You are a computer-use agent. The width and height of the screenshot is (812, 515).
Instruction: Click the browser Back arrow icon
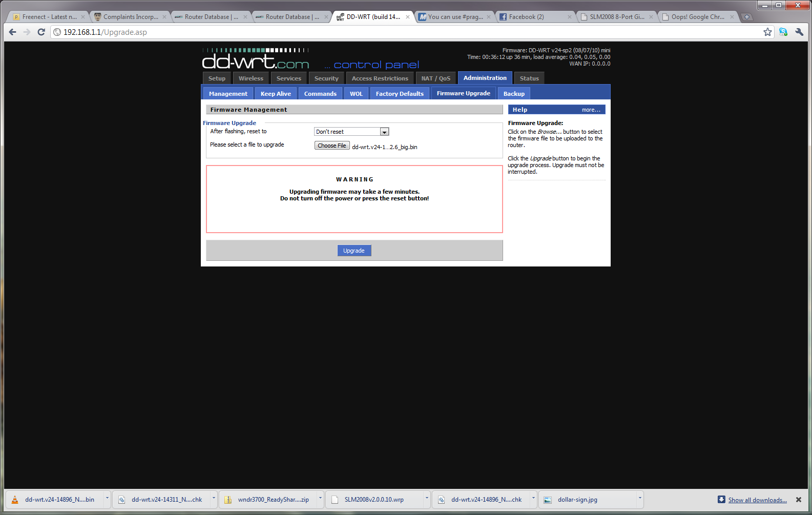tap(13, 32)
